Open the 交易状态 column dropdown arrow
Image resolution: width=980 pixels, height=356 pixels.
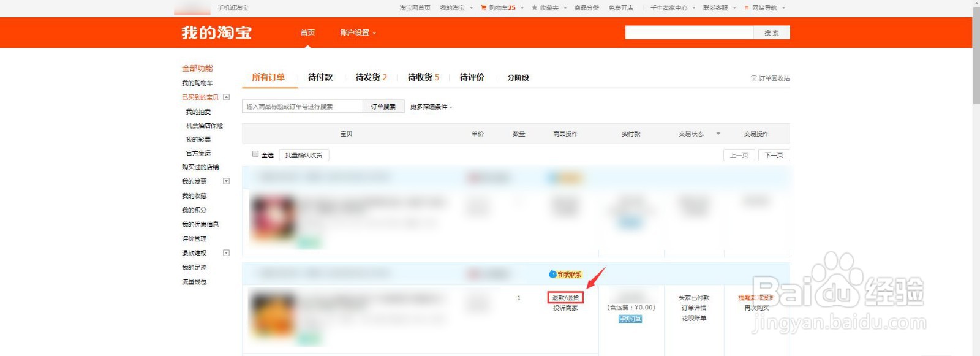pyautogui.click(x=718, y=134)
